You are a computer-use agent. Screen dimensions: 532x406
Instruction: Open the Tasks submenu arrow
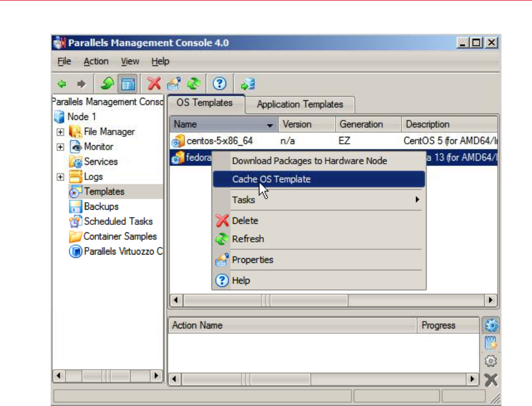point(417,199)
